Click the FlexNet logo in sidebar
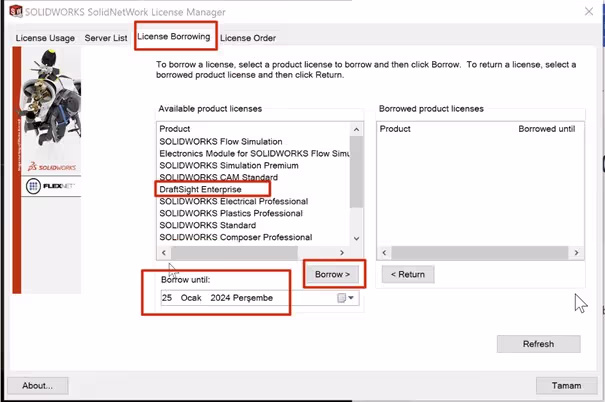The width and height of the screenshot is (605, 402). click(x=51, y=186)
